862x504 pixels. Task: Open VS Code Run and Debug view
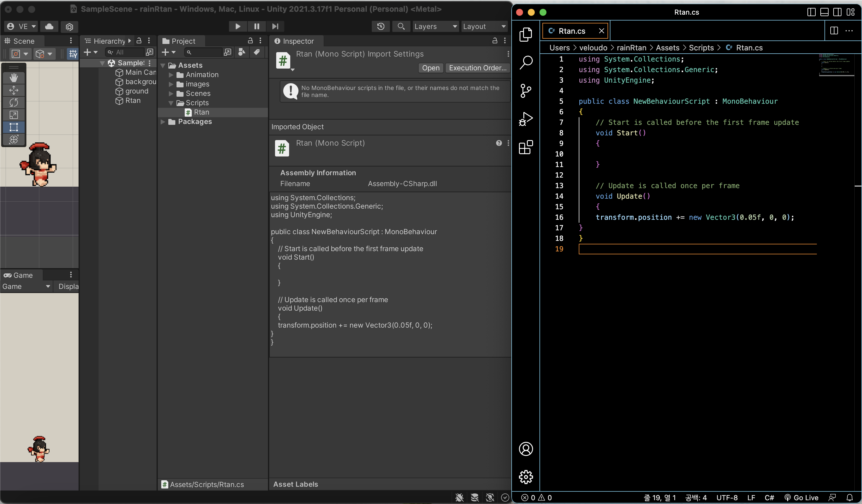[x=526, y=119]
